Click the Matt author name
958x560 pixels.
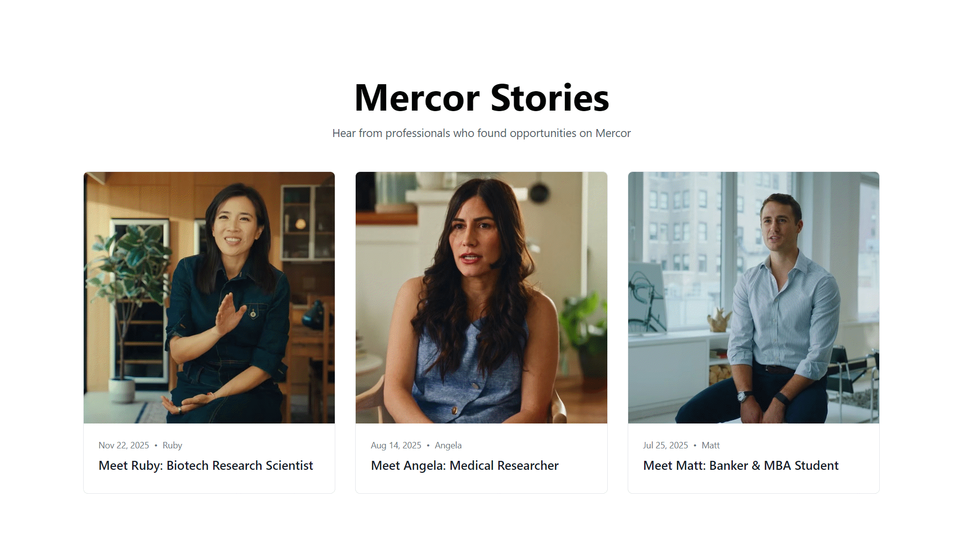point(711,445)
